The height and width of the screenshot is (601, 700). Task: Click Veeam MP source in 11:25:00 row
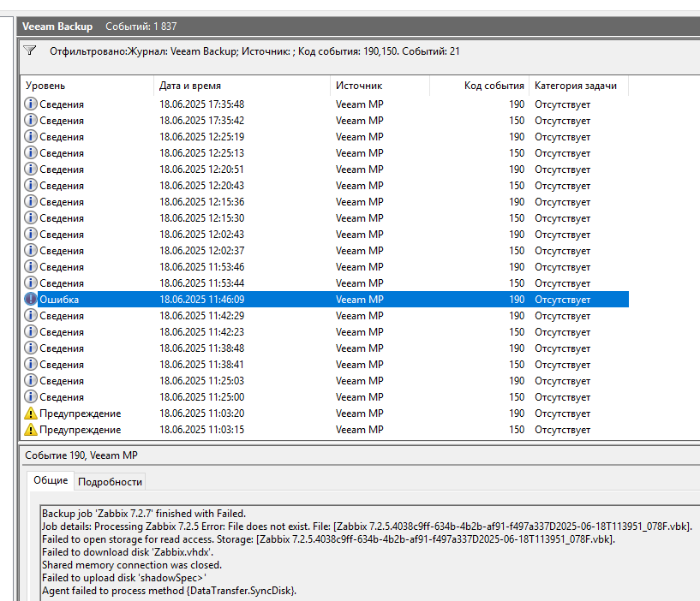point(359,397)
